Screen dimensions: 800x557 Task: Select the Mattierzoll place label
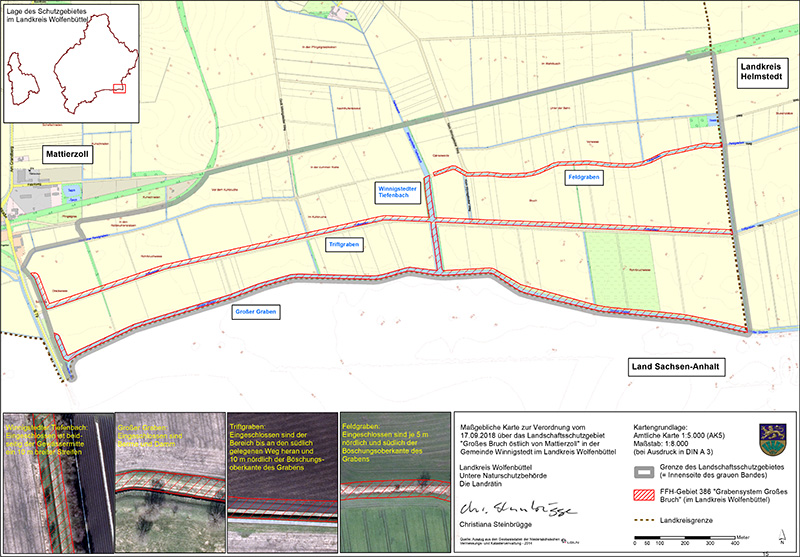coord(72,155)
